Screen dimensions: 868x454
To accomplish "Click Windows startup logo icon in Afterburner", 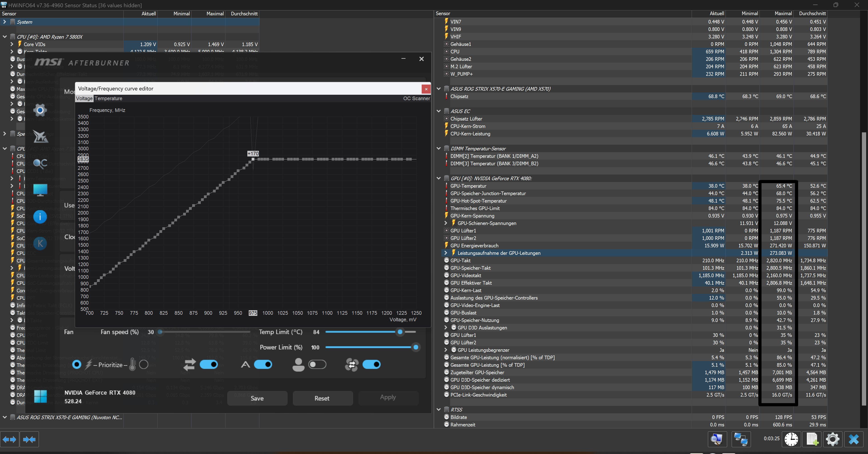I will pos(40,396).
